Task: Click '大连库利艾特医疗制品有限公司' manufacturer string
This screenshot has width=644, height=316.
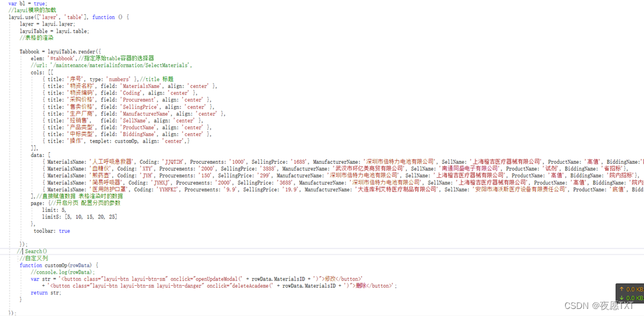Action: [398, 189]
